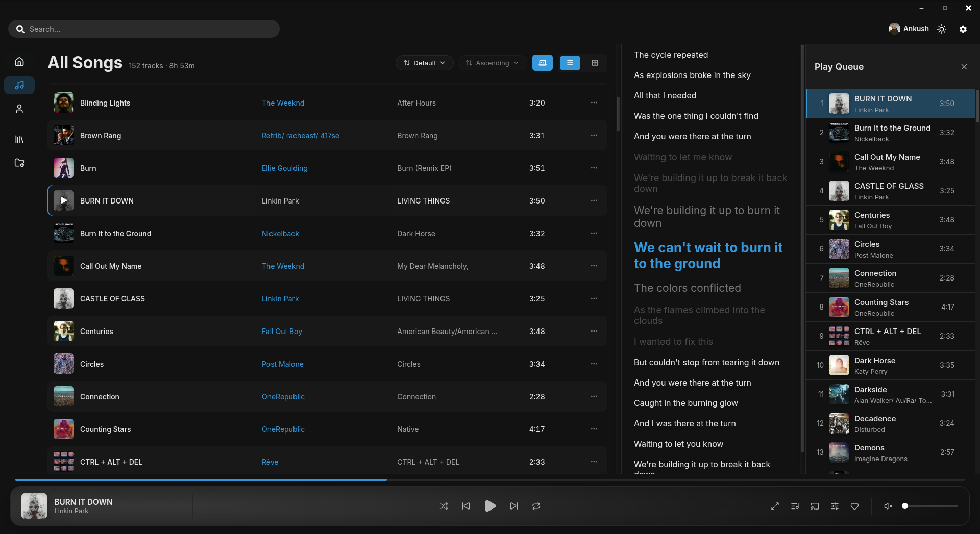Toggle shuffle playback
The height and width of the screenshot is (534, 980).
point(444,506)
